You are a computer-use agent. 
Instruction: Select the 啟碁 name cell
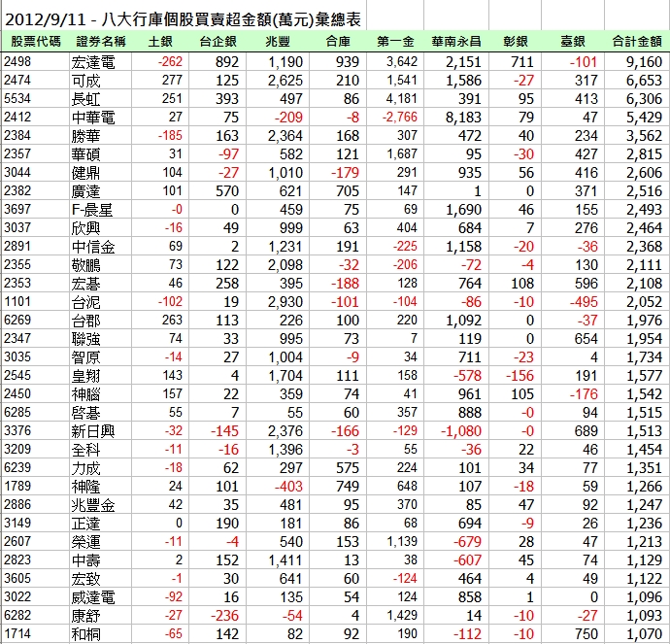coord(85,413)
